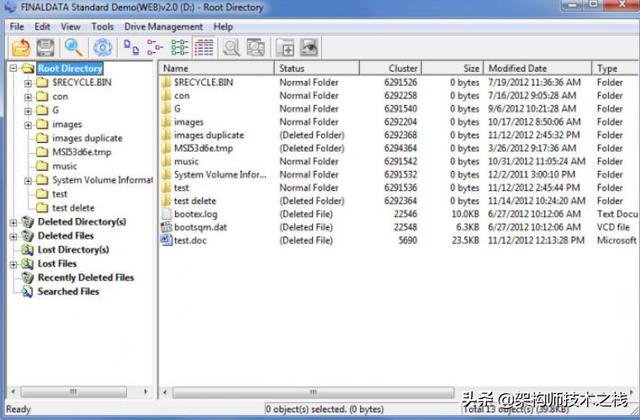Click the file list horizontal scrollbar thumb
The height and width of the screenshot is (420, 640).
[313, 392]
